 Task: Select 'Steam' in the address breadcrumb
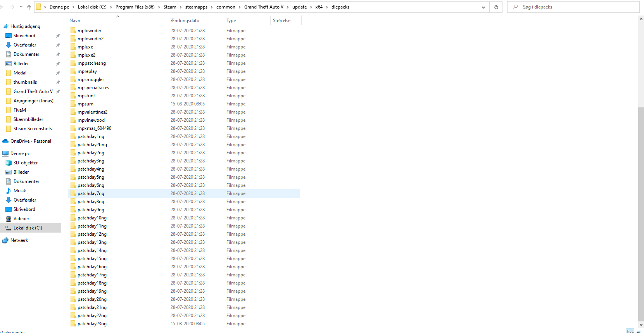pos(170,7)
